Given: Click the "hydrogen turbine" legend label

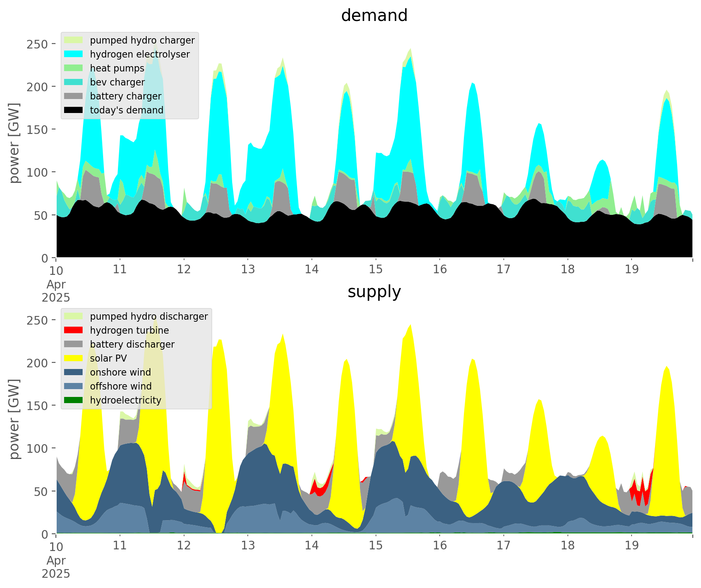Looking at the screenshot, I should [x=129, y=331].
